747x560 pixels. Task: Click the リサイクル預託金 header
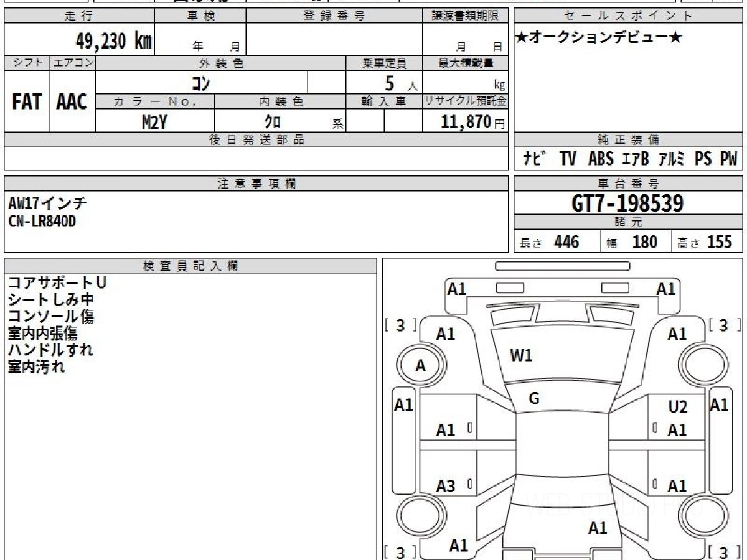[x=464, y=101]
